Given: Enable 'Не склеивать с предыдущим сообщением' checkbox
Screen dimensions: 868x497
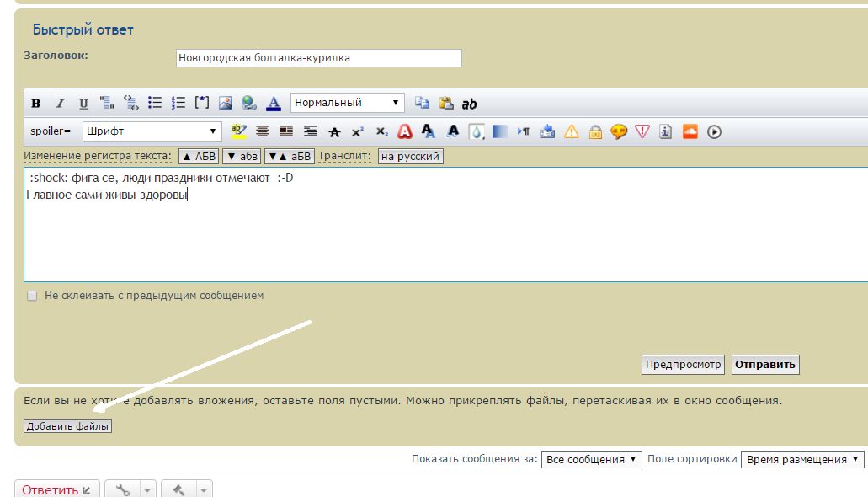Looking at the screenshot, I should click(x=32, y=297).
